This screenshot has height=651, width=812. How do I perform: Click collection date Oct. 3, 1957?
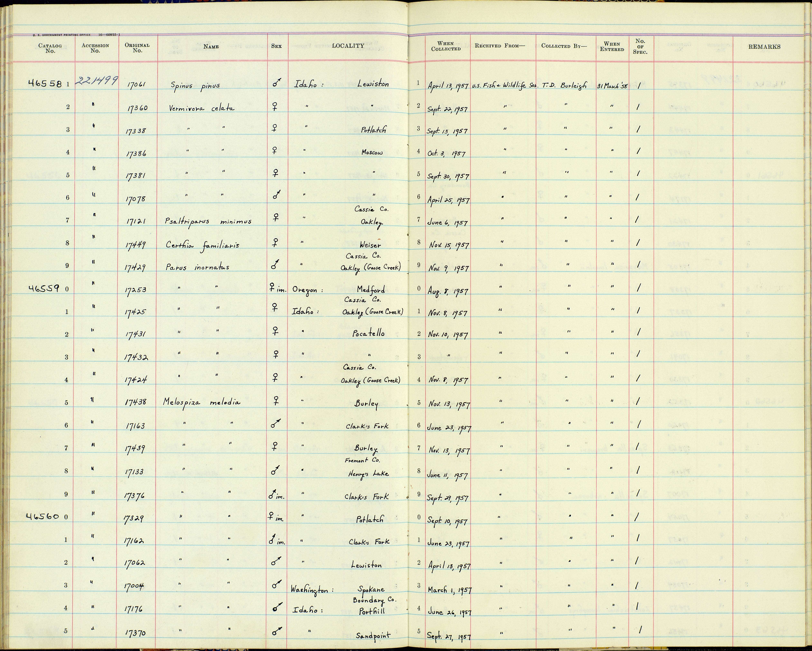coord(446,154)
